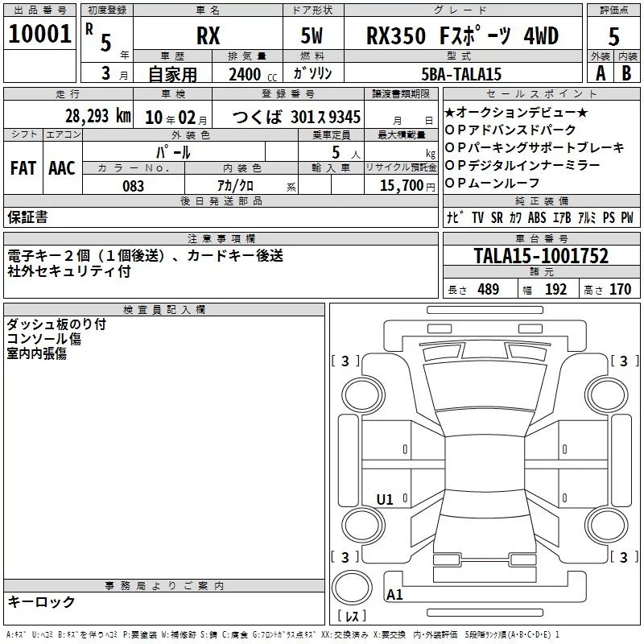Click the A1 scratch mark near rear bumper
The height and width of the screenshot is (644, 644).
394,595
